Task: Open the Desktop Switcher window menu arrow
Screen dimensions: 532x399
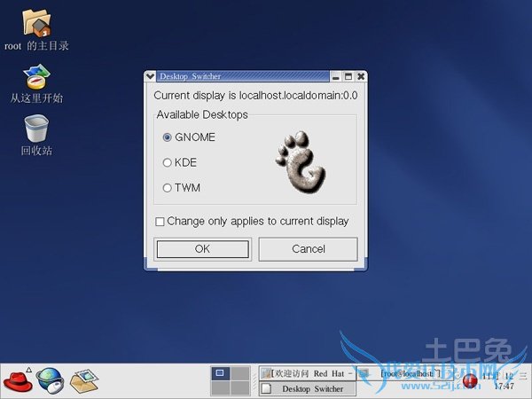Action: [x=150, y=76]
